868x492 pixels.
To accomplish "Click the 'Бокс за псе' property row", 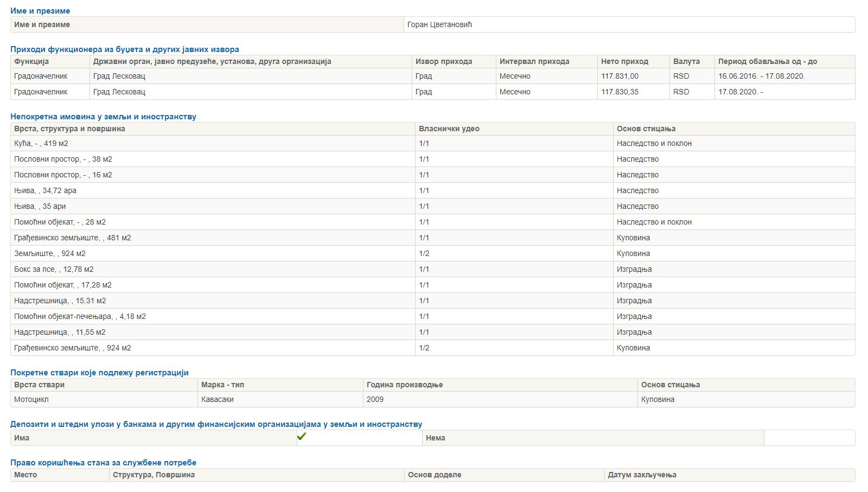I will 54,269.
